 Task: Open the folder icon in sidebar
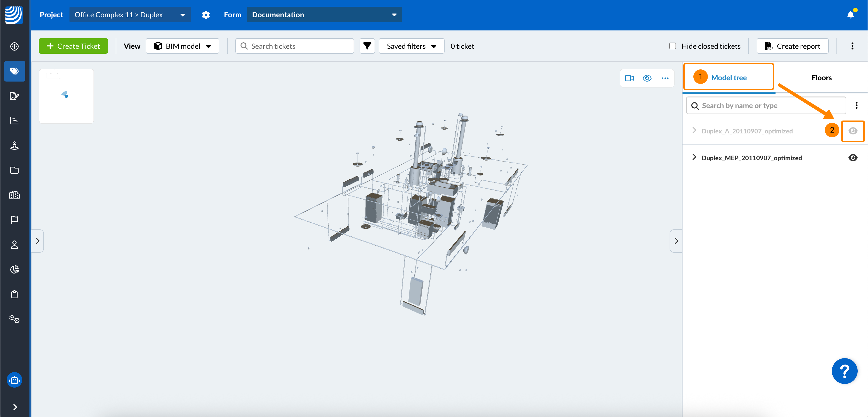[x=14, y=170]
